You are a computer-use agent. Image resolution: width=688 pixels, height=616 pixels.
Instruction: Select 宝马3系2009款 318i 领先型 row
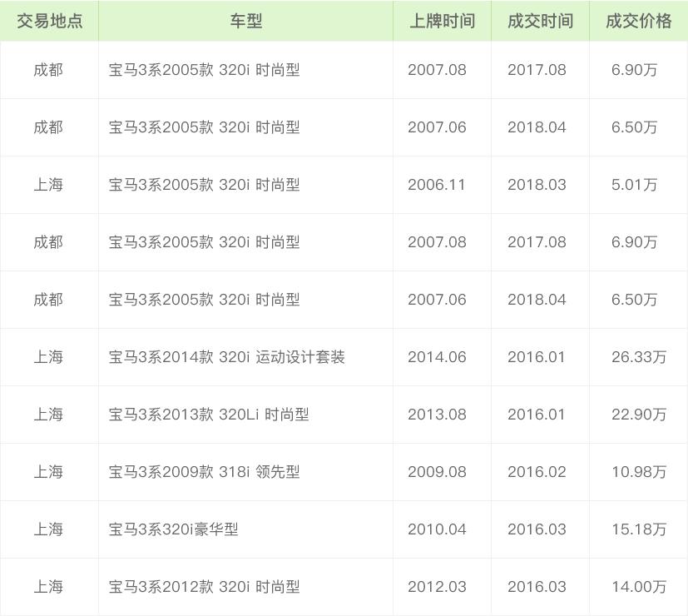pos(204,472)
